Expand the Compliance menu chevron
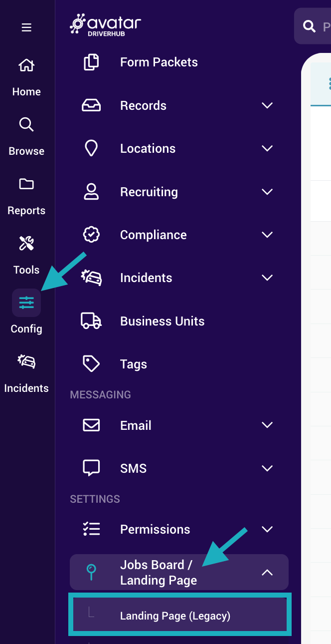Image resolution: width=331 pixels, height=644 pixels. [x=267, y=235]
